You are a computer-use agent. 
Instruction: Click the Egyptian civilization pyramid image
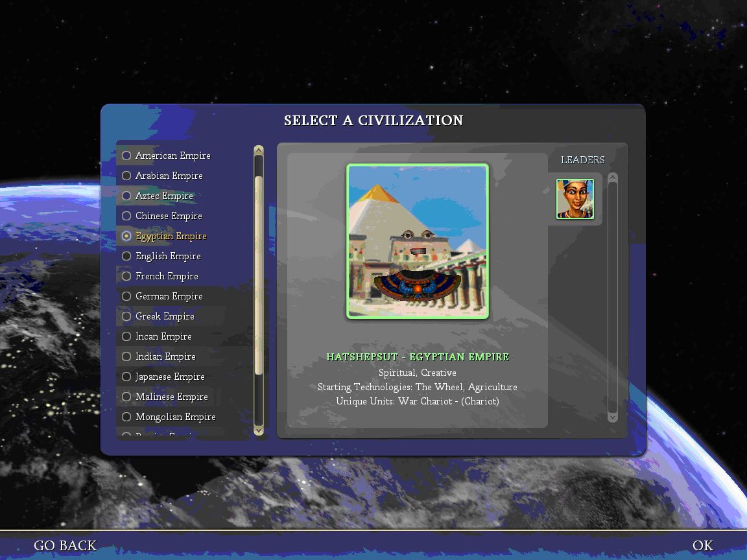pyautogui.click(x=418, y=241)
